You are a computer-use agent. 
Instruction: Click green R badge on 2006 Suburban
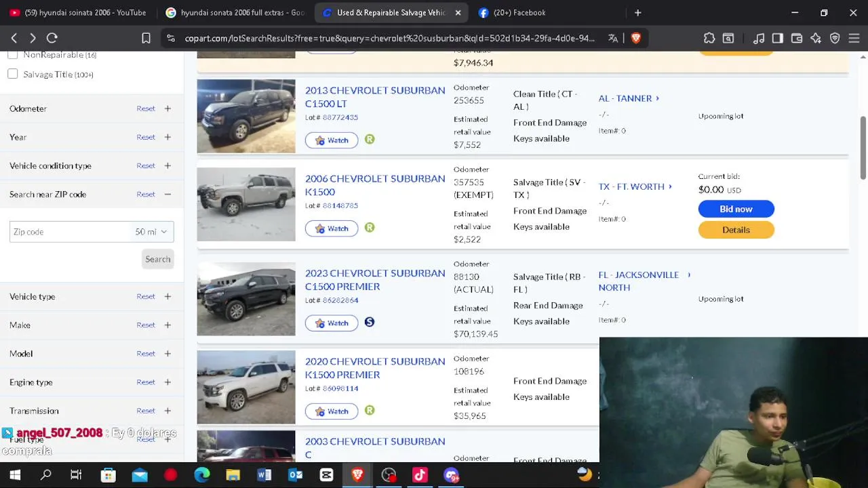370,227
